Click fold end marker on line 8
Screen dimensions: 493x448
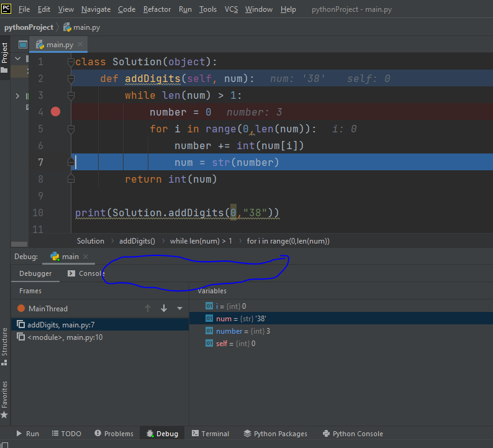point(71,179)
